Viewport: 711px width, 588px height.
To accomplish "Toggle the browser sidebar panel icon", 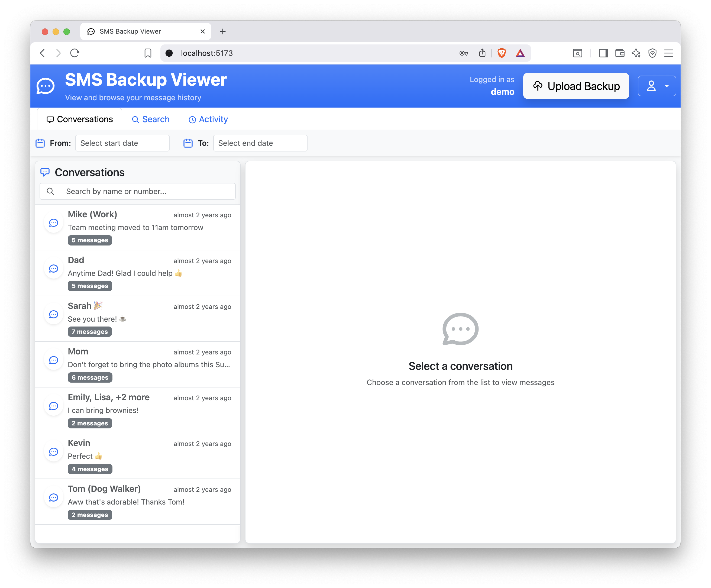I will (x=603, y=53).
